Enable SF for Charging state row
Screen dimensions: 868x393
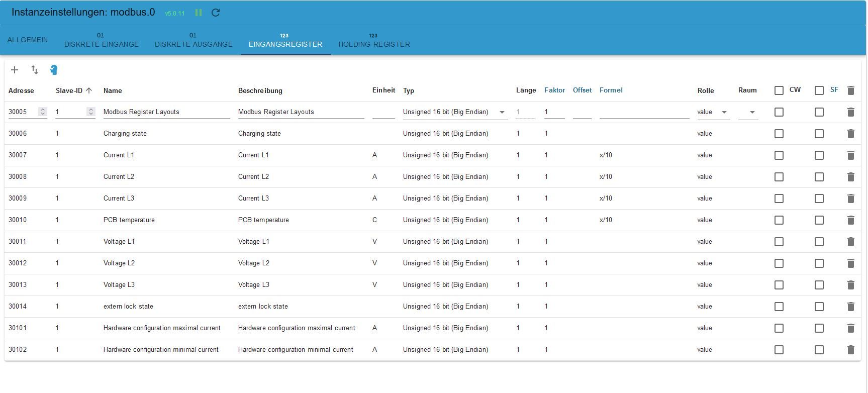click(819, 134)
